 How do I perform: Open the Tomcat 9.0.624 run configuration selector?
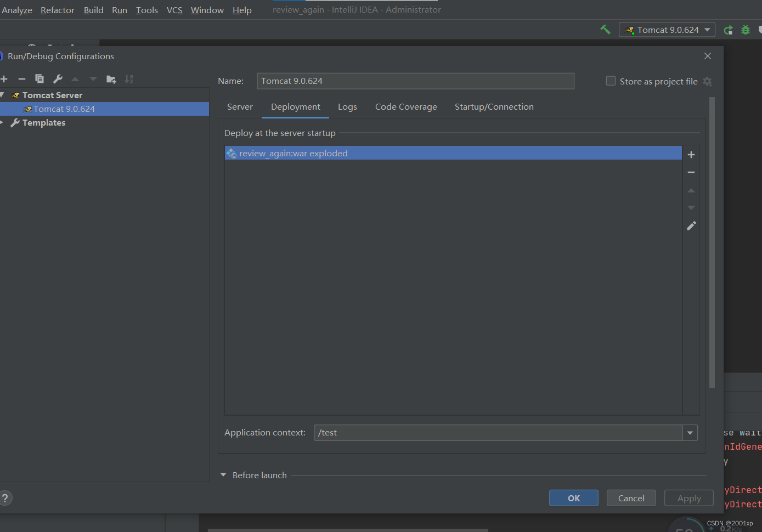click(667, 30)
